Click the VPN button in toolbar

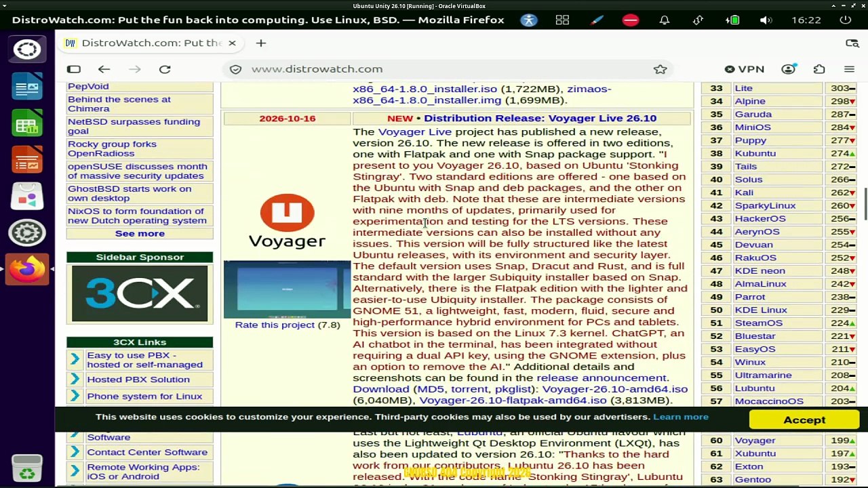click(x=744, y=69)
